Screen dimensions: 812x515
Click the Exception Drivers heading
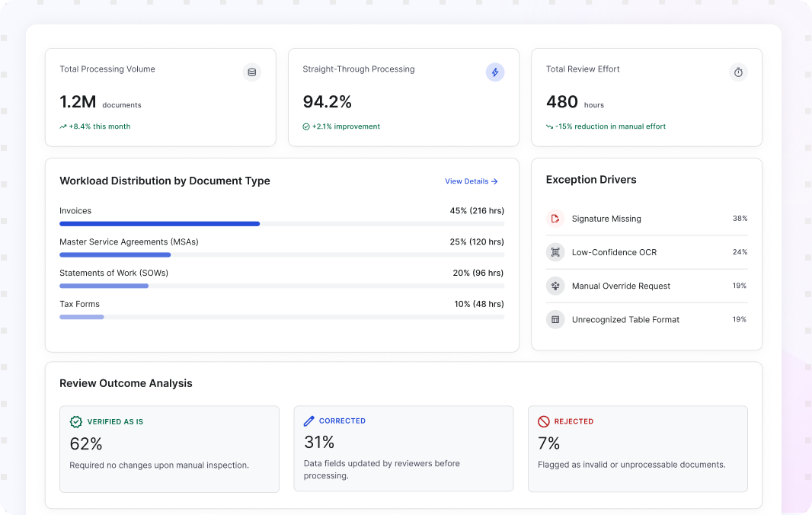tap(591, 180)
